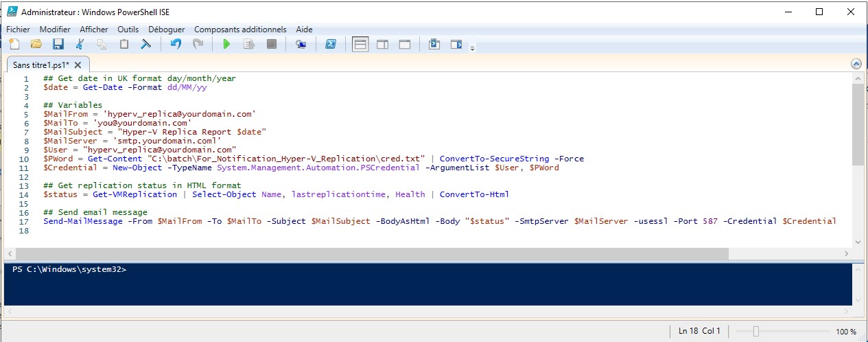The image size is (868, 342).
Task: Select the Sans titre1.ps1 tab
Action: coord(41,65)
